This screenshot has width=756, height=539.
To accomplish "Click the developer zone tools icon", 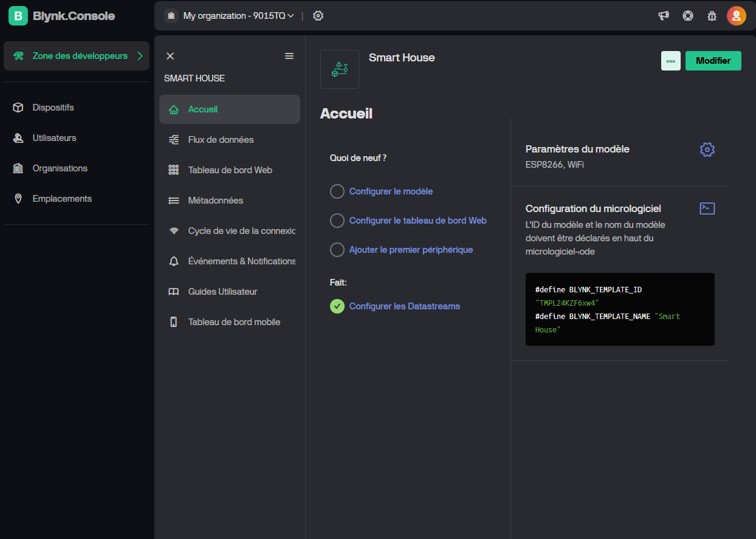I will (19, 56).
